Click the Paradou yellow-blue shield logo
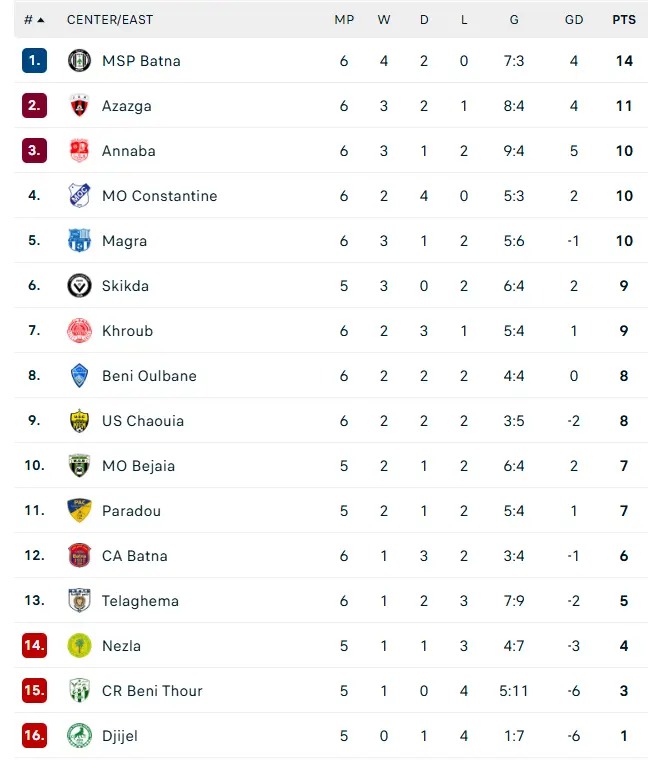The height and width of the screenshot is (768, 648). click(x=79, y=511)
